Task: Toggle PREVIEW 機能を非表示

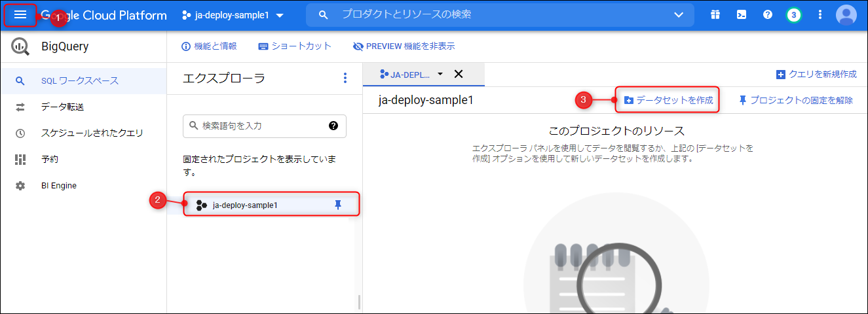Action: click(404, 46)
